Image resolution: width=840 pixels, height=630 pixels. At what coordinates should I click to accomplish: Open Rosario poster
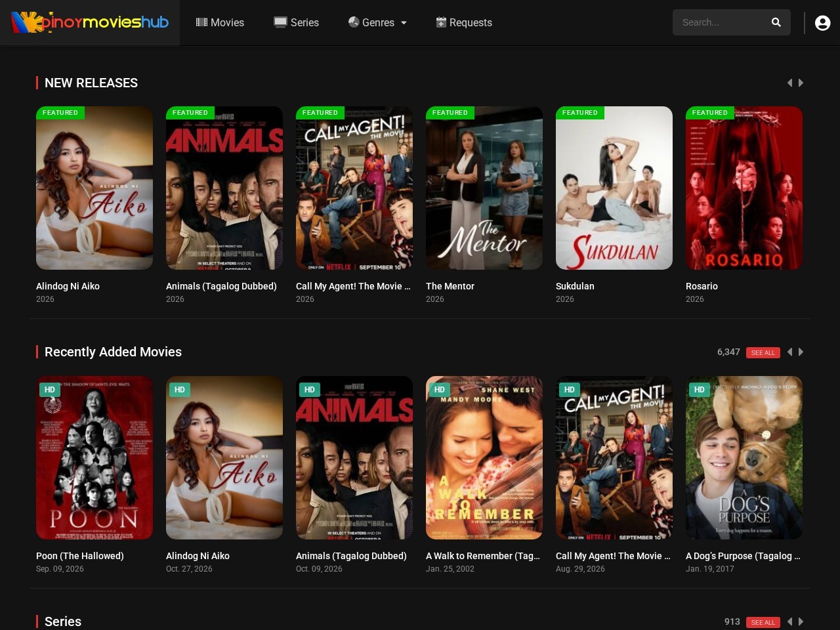tap(744, 188)
